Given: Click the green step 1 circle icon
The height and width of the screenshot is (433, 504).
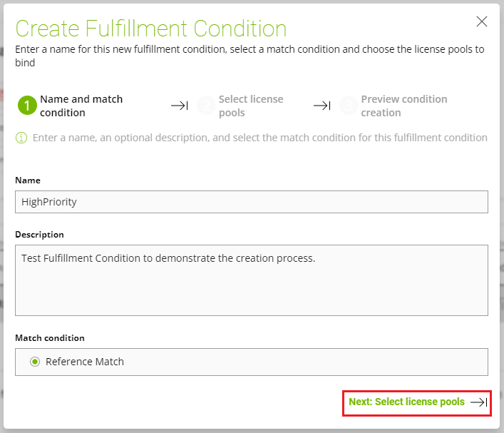Looking at the screenshot, I should [27, 106].
